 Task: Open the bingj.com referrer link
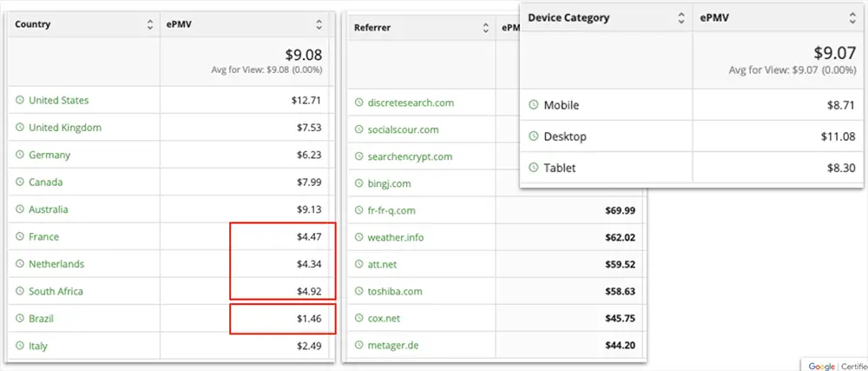click(x=389, y=184)
